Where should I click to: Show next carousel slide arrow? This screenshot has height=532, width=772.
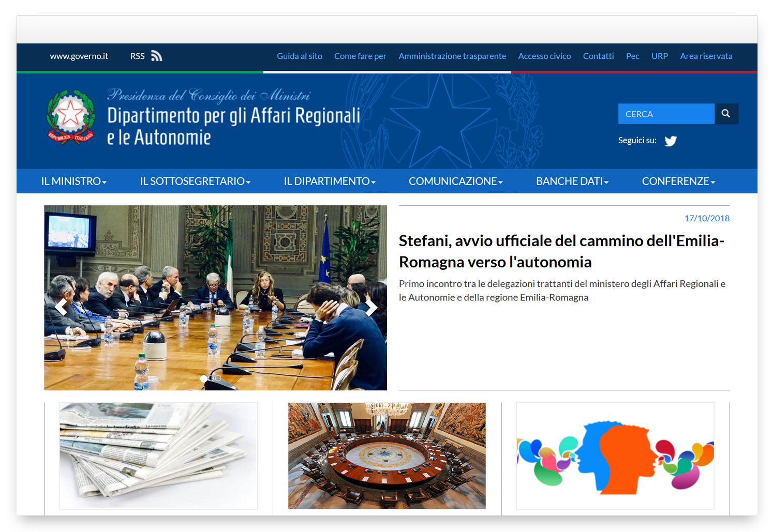[371, 307]
